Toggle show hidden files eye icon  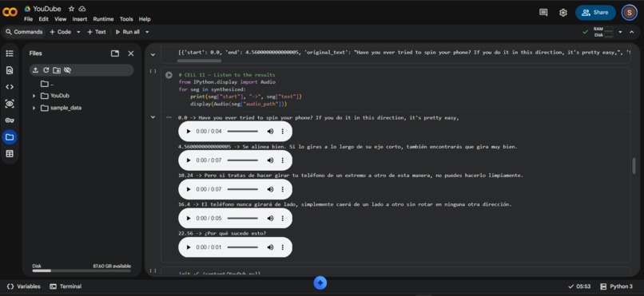[x=68, y=70]
